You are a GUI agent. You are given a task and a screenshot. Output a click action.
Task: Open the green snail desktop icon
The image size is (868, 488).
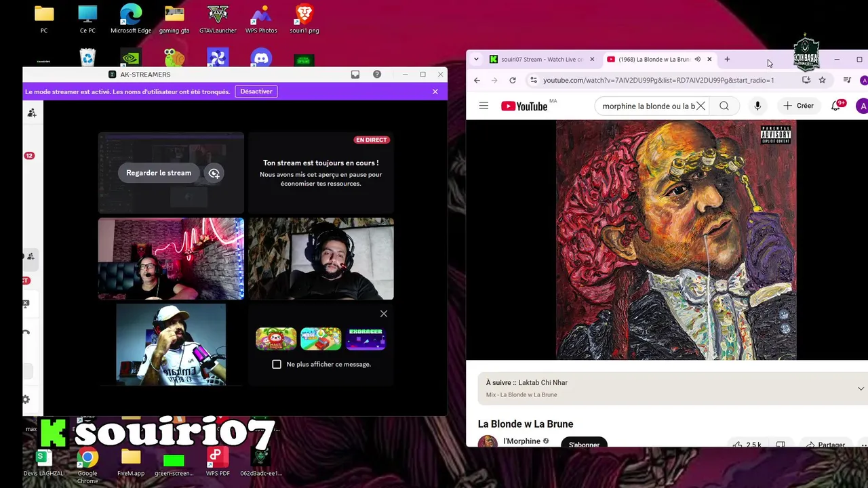tap(174, 58)
